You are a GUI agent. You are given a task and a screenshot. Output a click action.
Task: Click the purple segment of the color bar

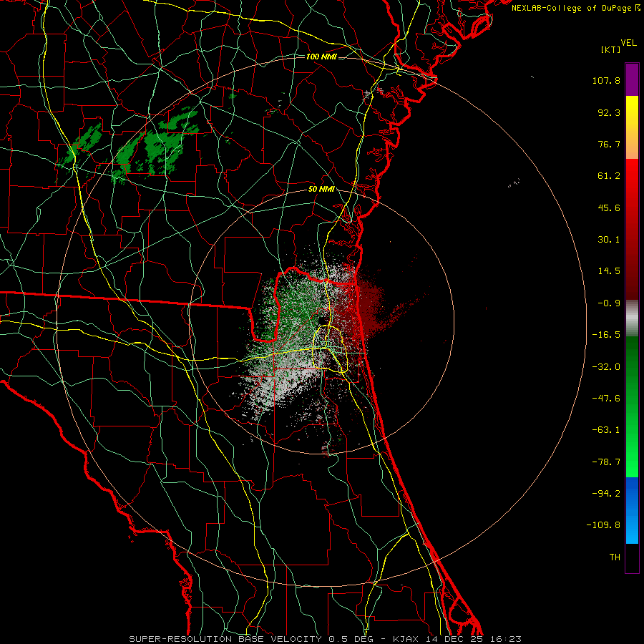pyautogui.click(x=632, y=79)
